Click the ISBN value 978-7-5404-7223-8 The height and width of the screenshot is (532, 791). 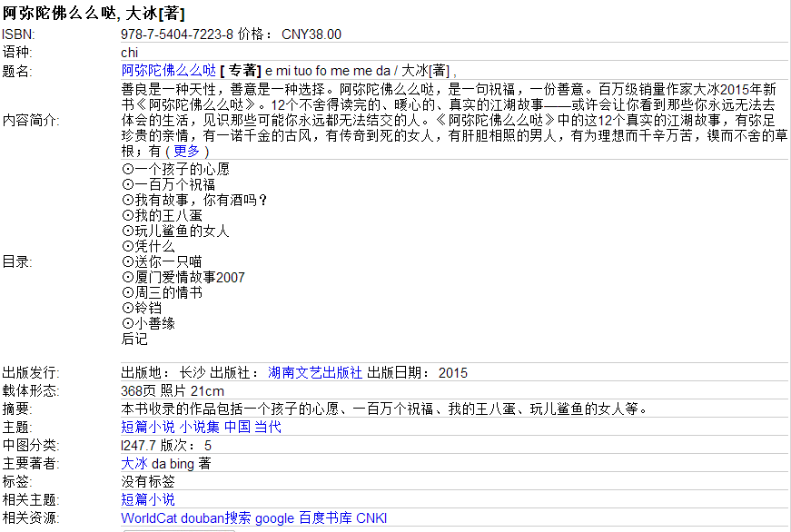[x=177, y=34]
